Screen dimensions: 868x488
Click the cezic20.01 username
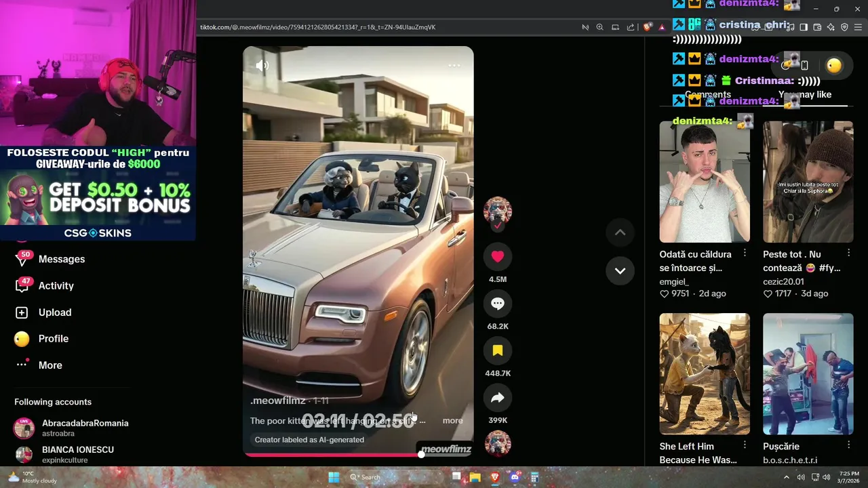783,281
